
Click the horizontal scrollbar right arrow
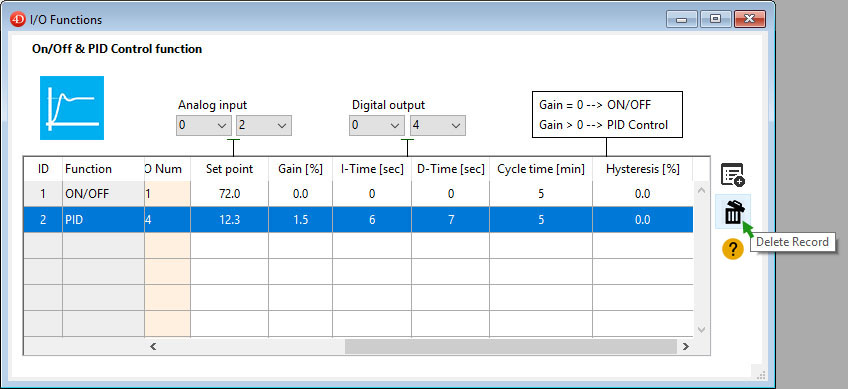pyautogui.click(x=686, y=346)
